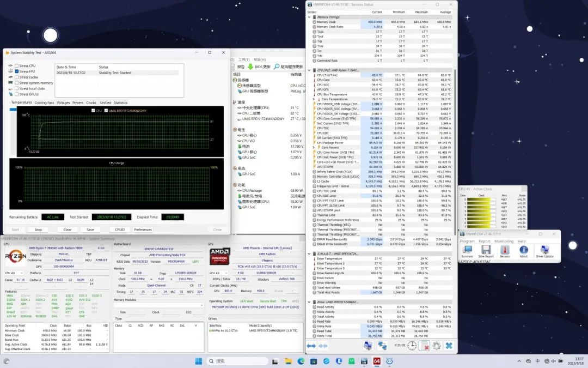Click the Preferences button
588x368 pixels.
pyautogui.click(x=143, y=230)
